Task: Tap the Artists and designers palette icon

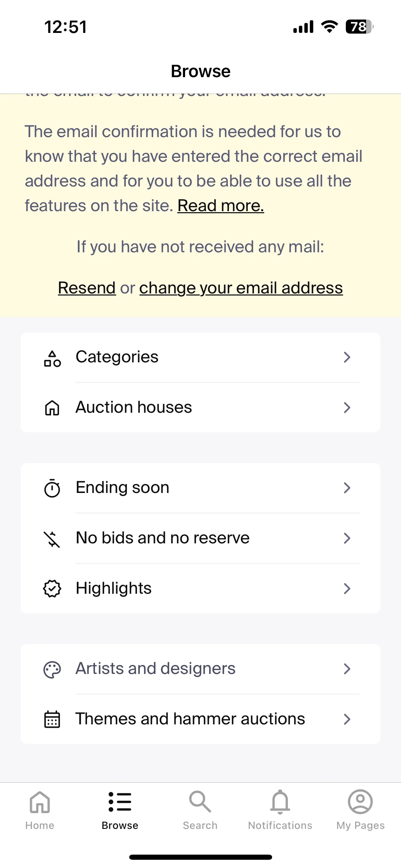Action: pyautogui.click(x=52, y=670)
